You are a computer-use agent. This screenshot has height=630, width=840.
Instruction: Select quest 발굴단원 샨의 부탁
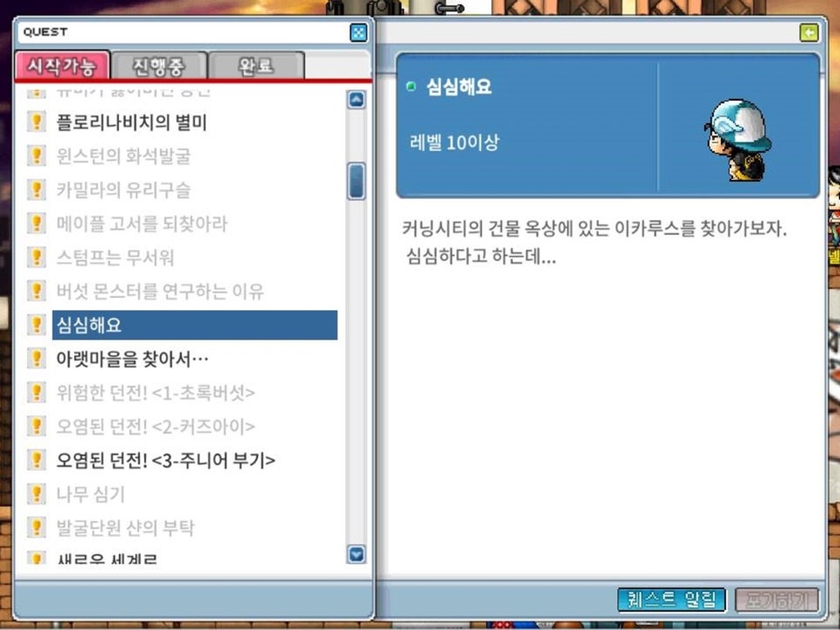pyautogui.click(x=125, y=527)
